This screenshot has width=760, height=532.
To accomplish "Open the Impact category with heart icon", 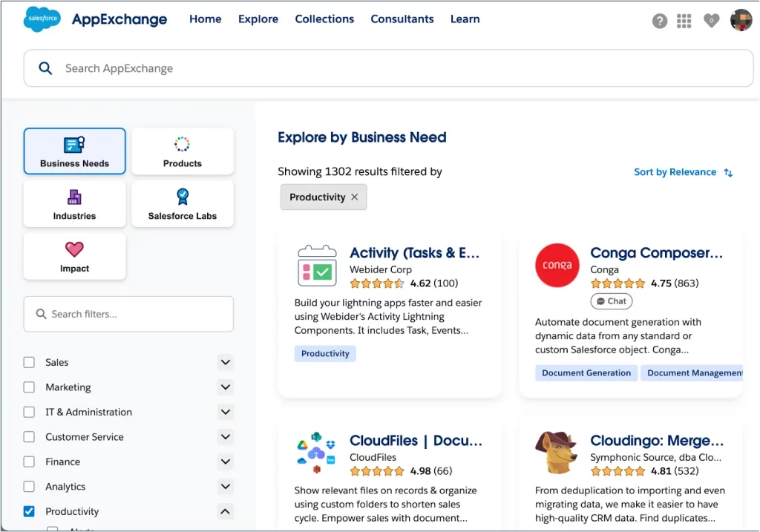I will tap(74, 255).
